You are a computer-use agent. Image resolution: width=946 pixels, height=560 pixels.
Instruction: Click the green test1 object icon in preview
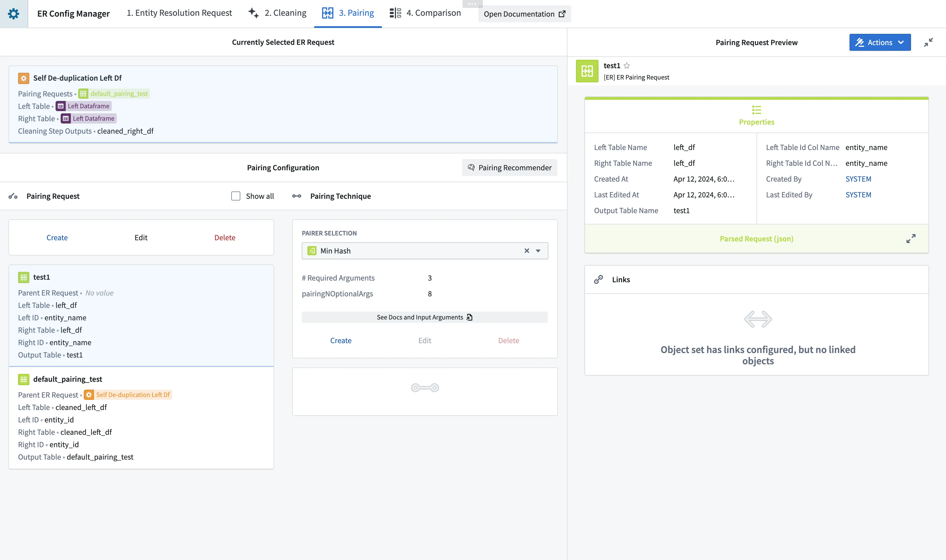(587, 71)
